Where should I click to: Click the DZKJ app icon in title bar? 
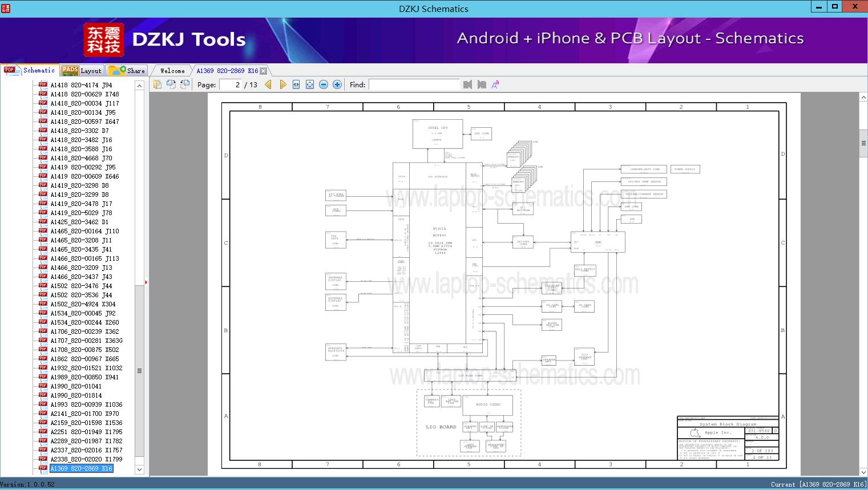click(x=5, y=7)
